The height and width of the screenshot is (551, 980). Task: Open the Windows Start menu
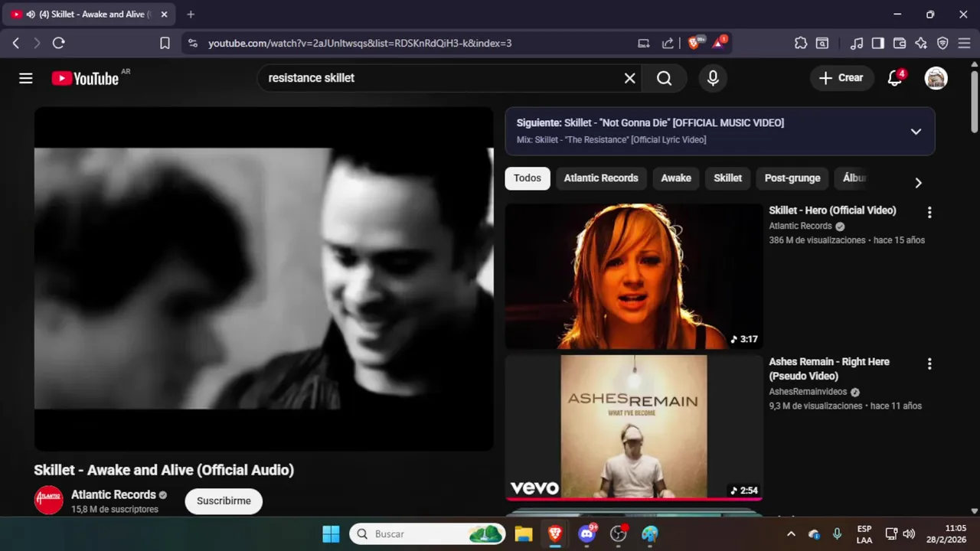(x=331, y=533)
